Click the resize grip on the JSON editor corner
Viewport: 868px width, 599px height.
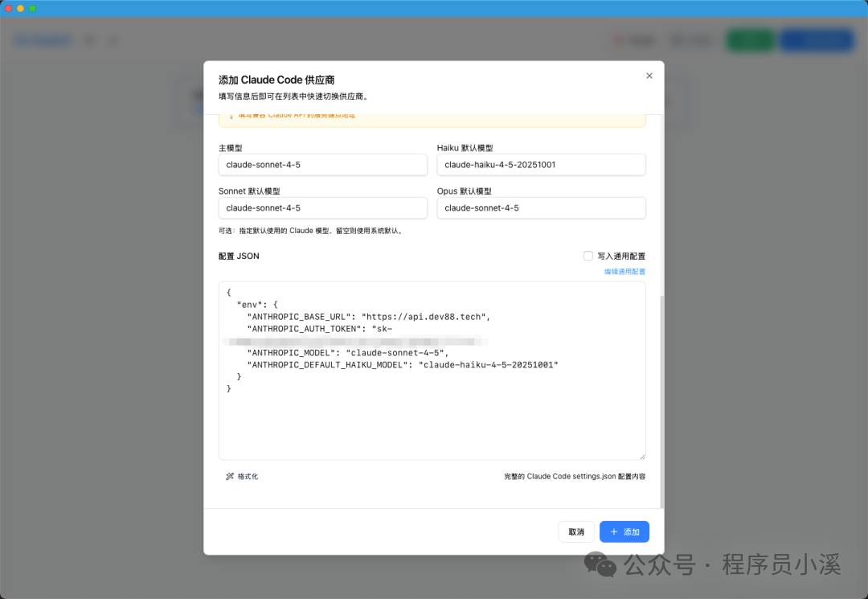tap(641, 454)
